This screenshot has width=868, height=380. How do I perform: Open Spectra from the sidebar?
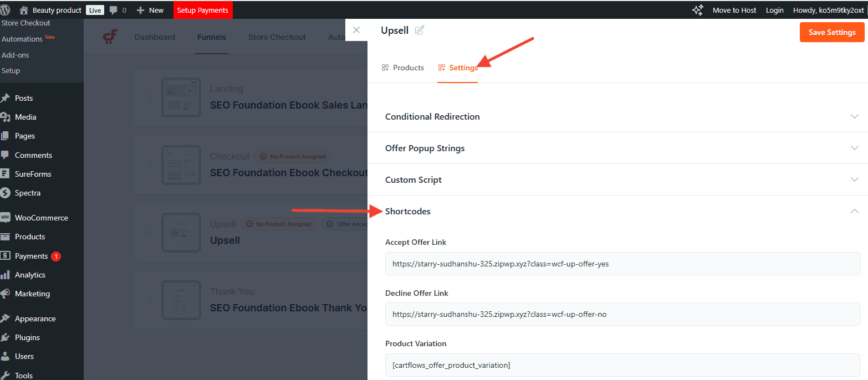tap(27, 193)
